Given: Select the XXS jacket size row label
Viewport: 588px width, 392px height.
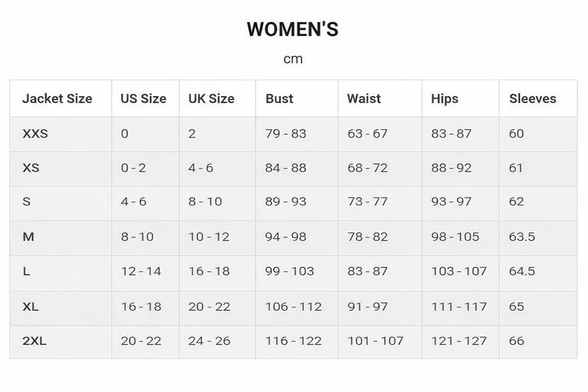Looking at the screenshot, I should [35, 133].
